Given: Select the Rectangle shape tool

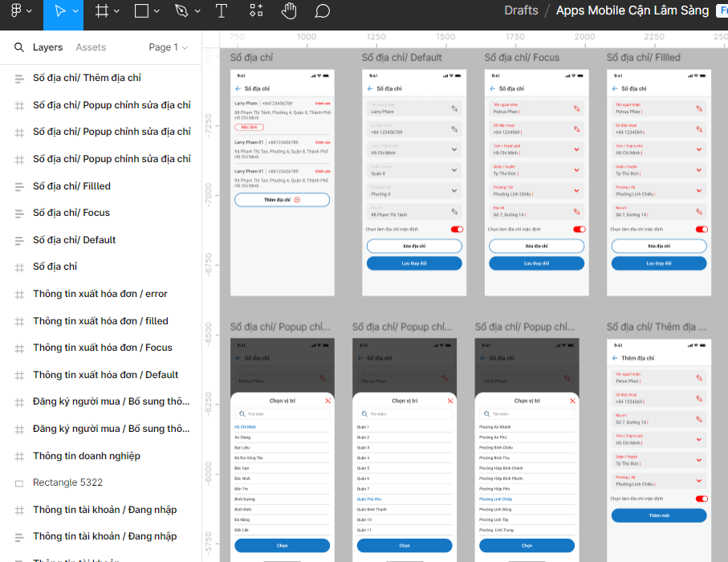Looking at the screenshot, I should tap(141, 11).
